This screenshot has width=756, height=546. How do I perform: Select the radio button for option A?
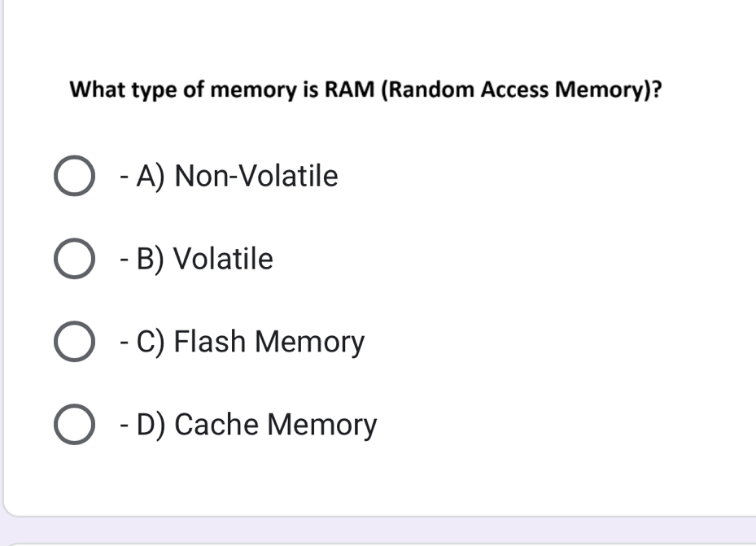pos(75,176)
